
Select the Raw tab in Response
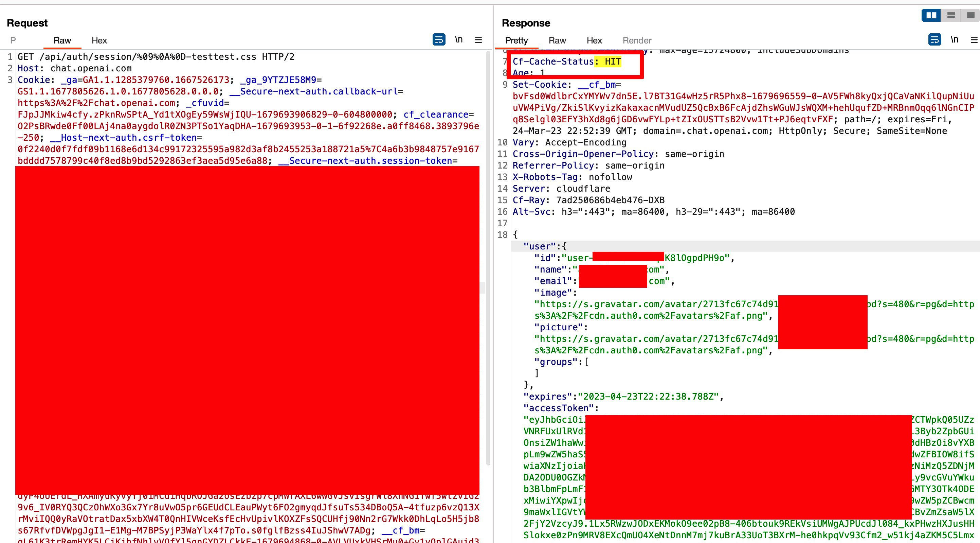pos(557,40)
